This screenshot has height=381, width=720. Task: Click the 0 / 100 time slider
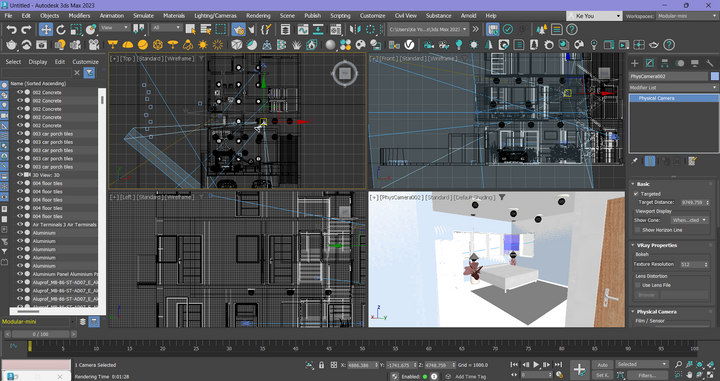coord(40,334)
